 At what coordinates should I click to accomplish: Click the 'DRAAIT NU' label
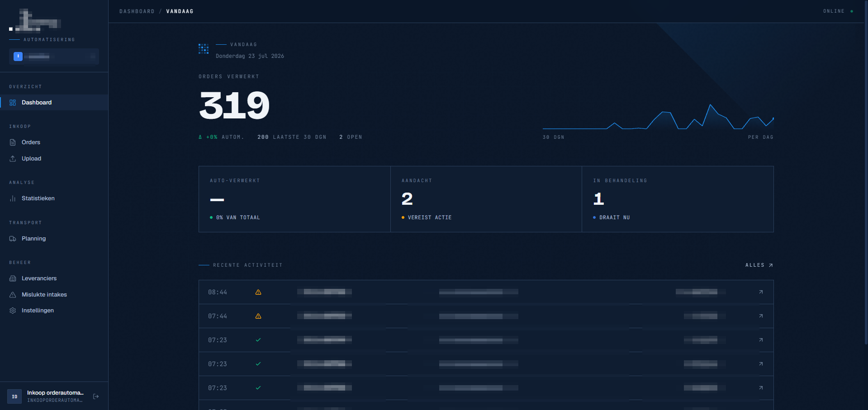[614, 217]
